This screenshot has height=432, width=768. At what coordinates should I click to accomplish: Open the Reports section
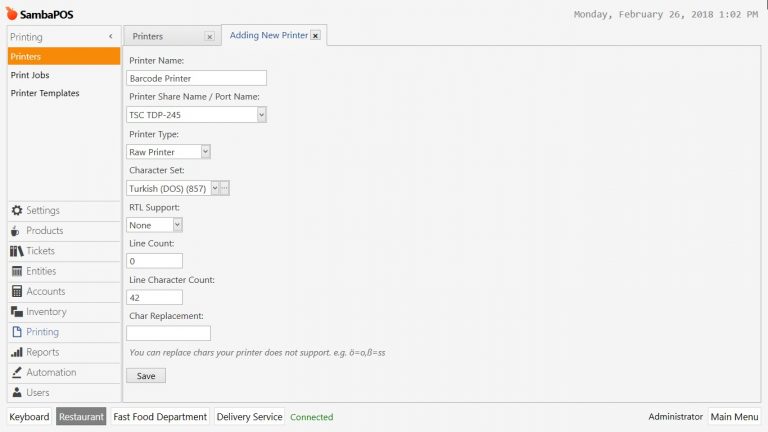[x=64, y=352]
